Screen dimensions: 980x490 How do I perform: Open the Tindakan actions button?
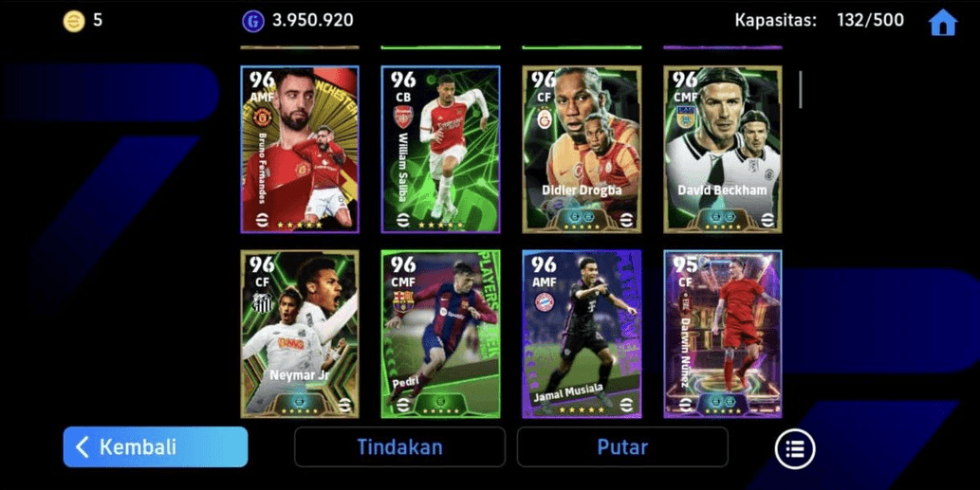click(400, 447)
